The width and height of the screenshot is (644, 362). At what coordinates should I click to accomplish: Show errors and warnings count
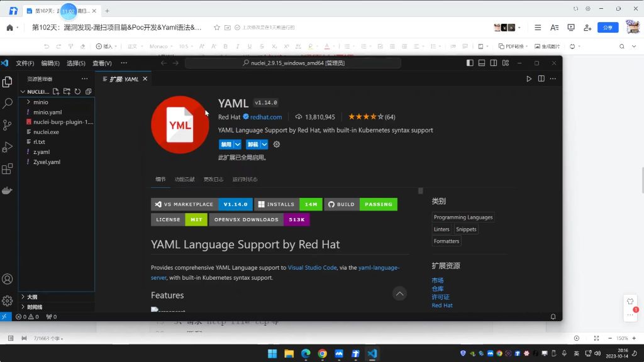tap(27, 317)
